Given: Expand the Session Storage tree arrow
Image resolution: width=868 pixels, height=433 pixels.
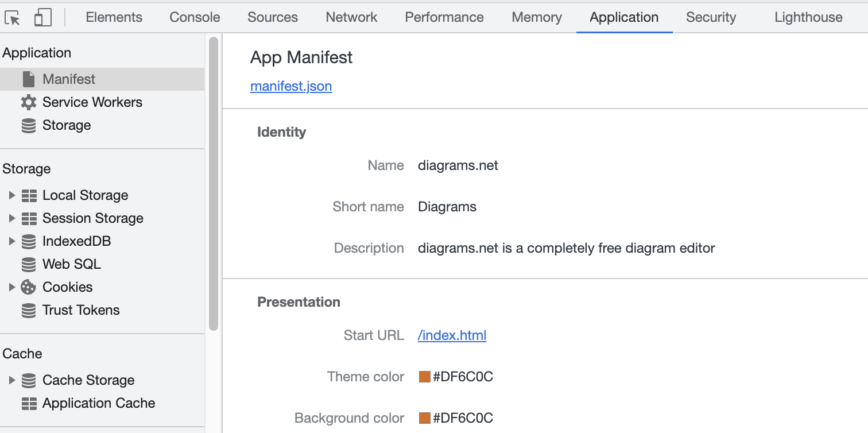Looking at the screenshot, I should (11, 218).
